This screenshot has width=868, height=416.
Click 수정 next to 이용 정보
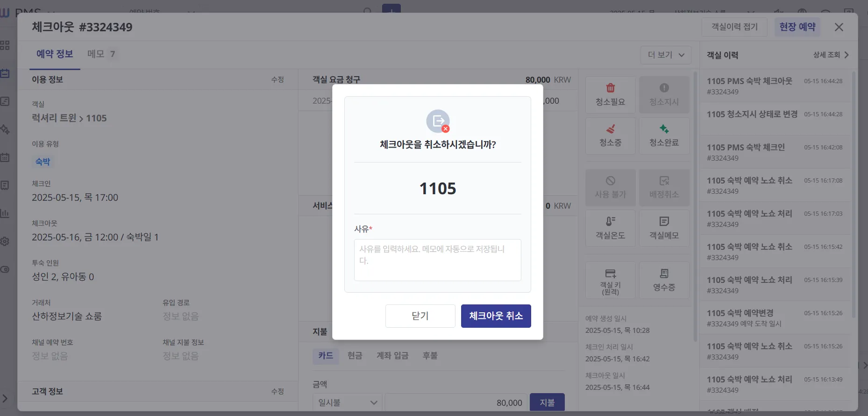tap(277, 80)
